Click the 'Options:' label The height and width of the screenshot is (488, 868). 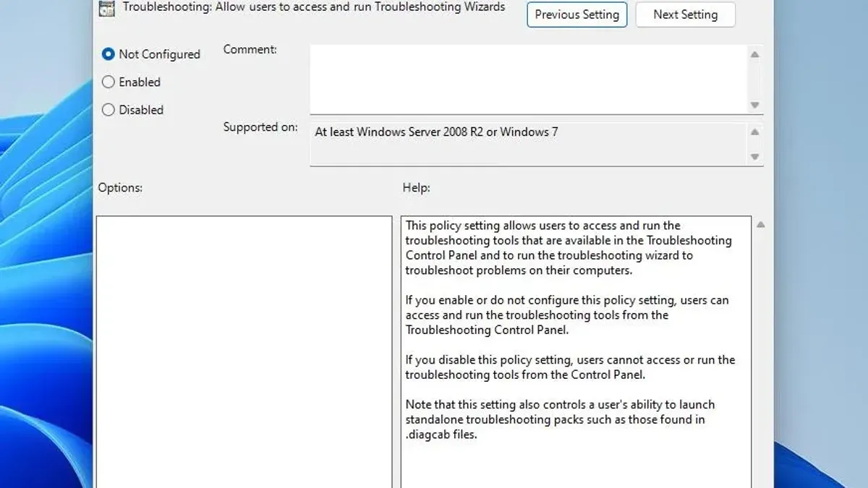120,188
